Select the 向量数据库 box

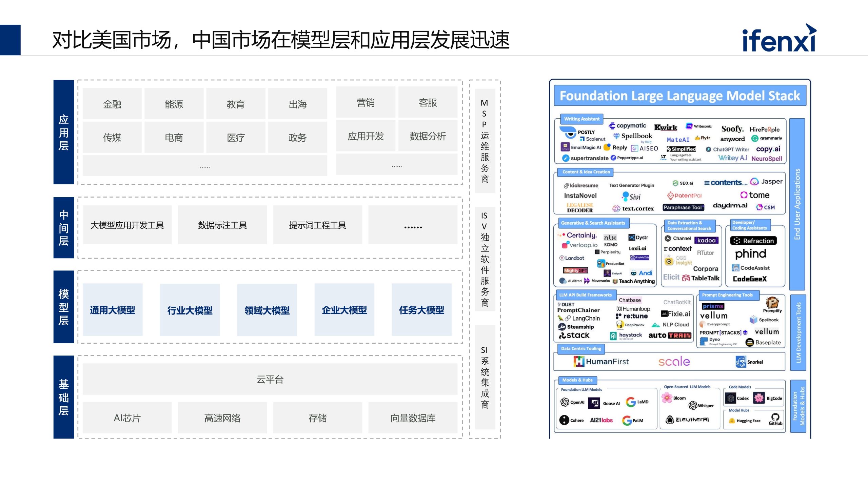[413, 418]
